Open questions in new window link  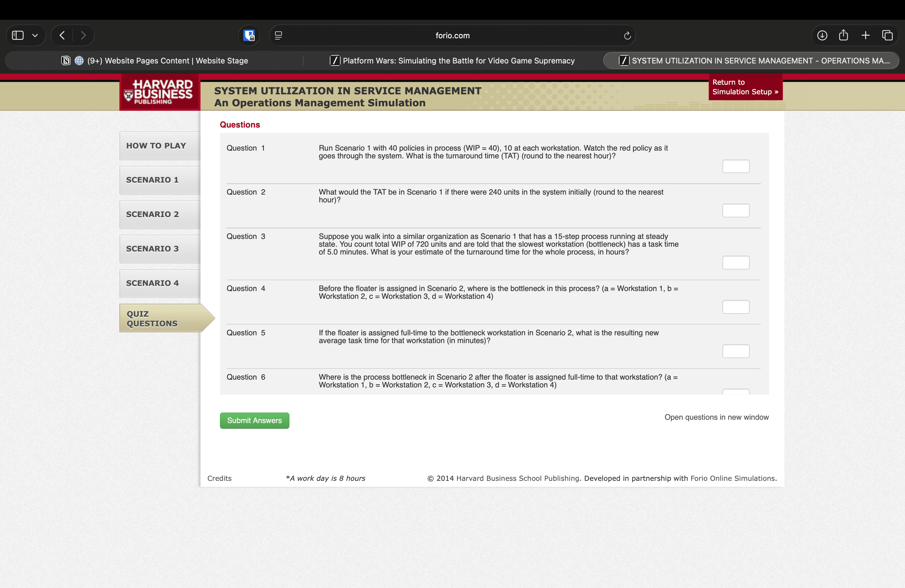click(716, 417)
